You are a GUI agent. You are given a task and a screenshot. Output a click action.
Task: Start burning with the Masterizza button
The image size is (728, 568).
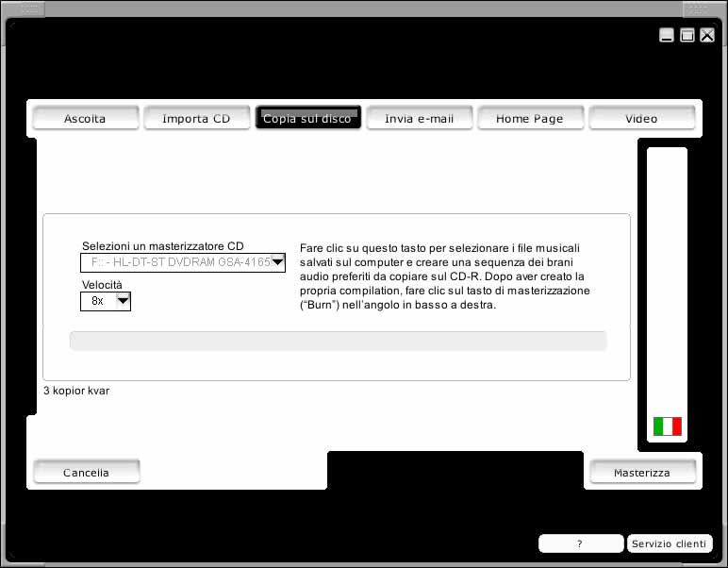(641, 472)
